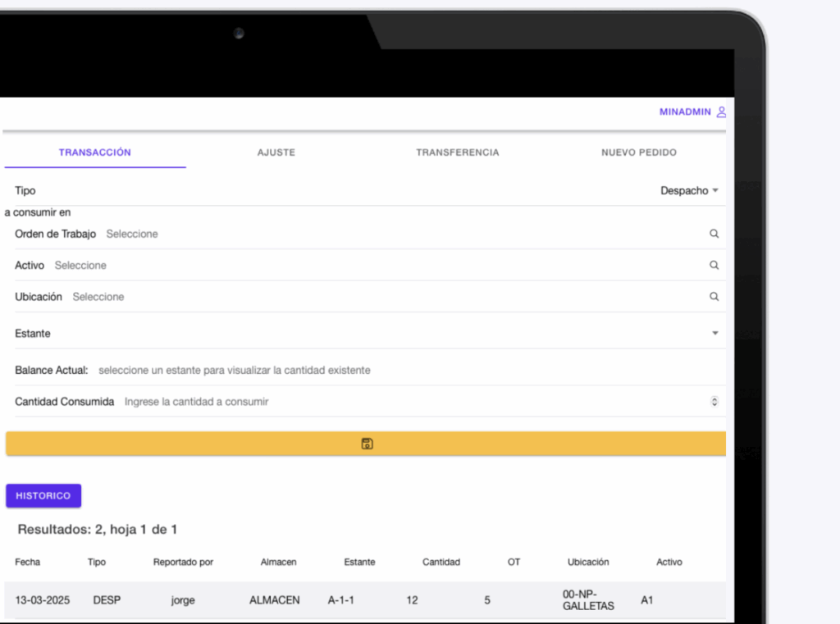Click the HISTORICO button
Image resolution: width=840 pixels, height=624 pixels.
(x=43, y=496)
